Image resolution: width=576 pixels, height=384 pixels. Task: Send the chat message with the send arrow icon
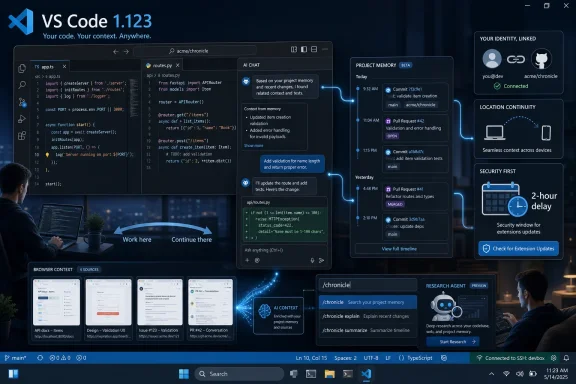(x=321, y=260)
